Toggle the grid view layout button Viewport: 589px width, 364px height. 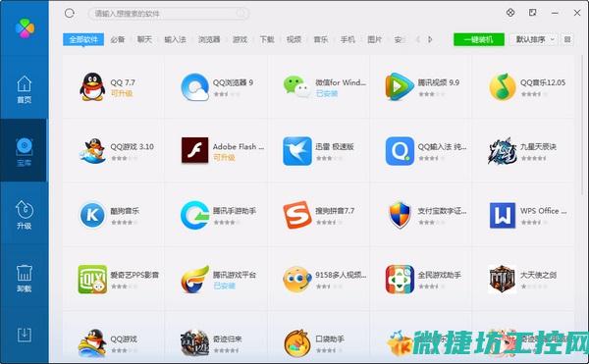pyautogui.click(x=567, y=39)
